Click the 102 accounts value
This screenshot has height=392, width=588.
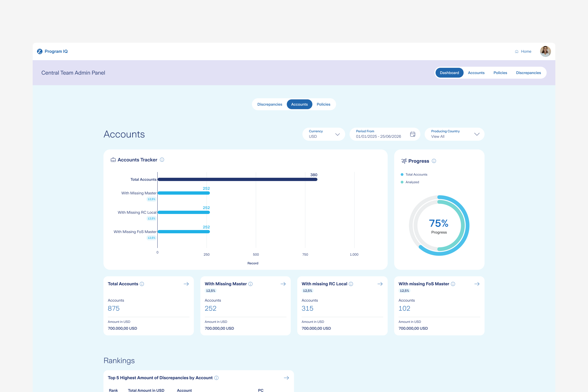pos(404,308)
